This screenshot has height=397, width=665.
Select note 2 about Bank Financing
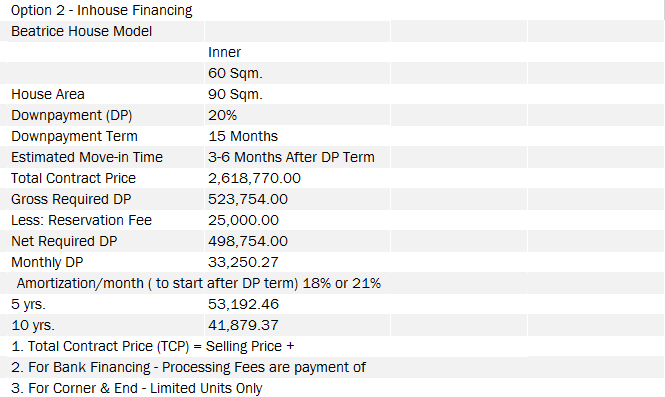click(x=188, y=367)
